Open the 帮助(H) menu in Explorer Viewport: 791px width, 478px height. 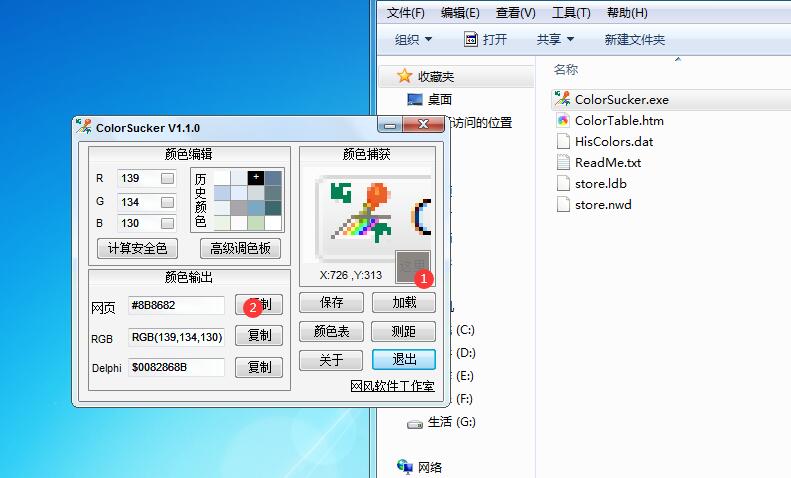tap(627, 13)
